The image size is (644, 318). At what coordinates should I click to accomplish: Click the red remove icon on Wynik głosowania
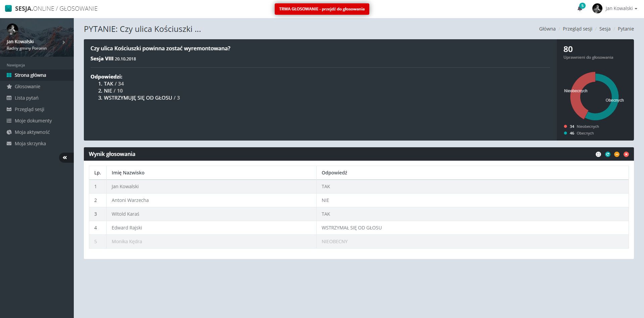coord(626,154)
